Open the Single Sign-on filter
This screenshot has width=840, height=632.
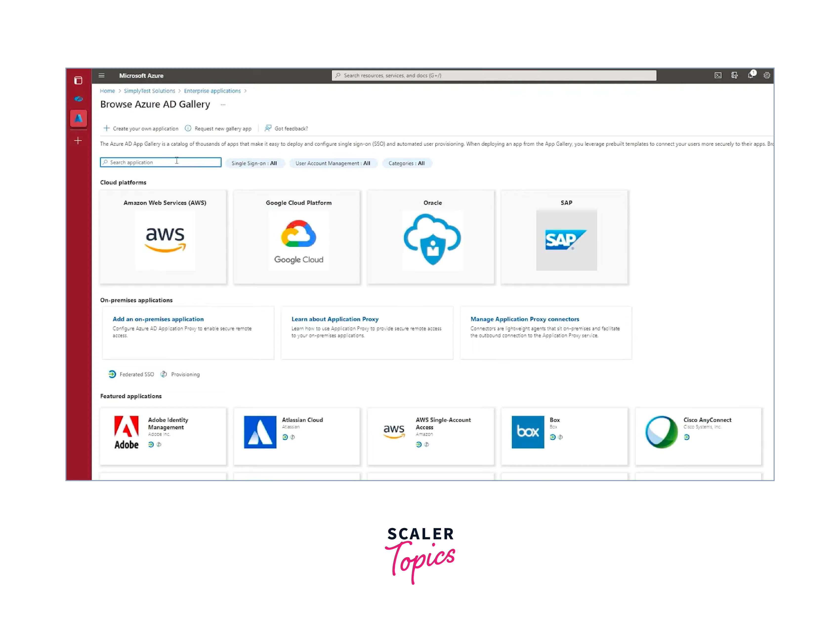(x=254, y=163)
